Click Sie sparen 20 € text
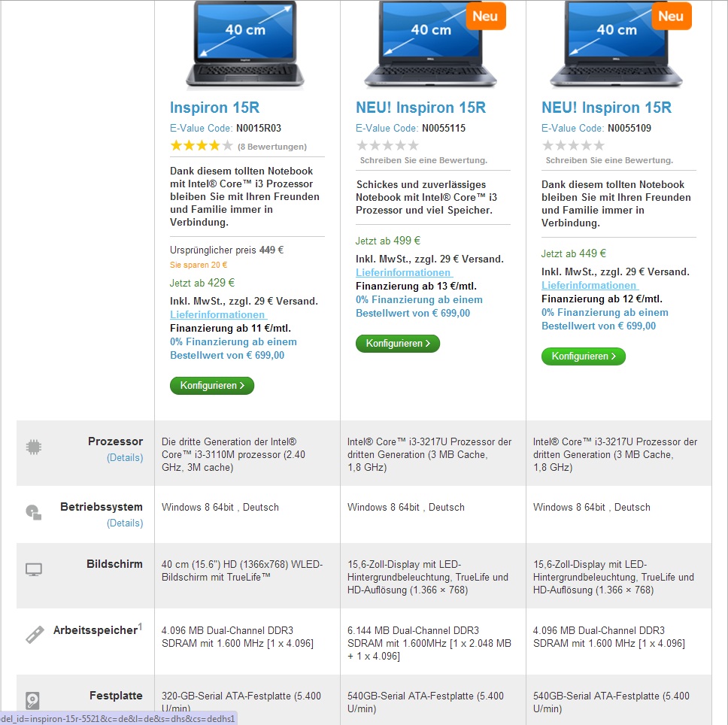The height and width of the screenshot is (725, 728). [x=199, y=265]
